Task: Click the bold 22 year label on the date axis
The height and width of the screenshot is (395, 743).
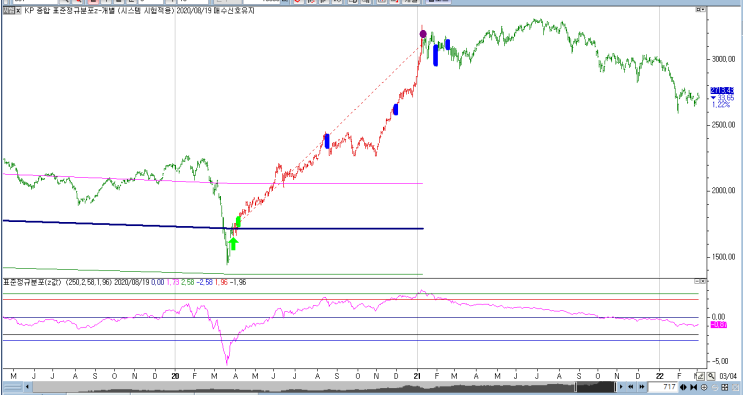Action: click(x=660, y=376)
